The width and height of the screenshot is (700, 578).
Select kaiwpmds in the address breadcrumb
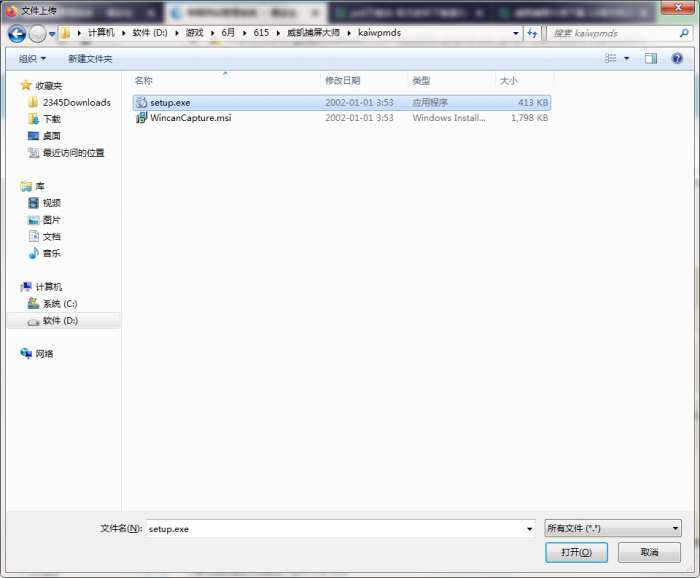(379, 33)
